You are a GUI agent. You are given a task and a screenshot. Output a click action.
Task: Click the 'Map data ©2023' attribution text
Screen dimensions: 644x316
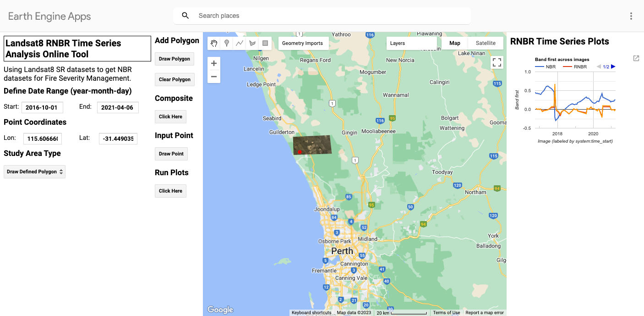pos(354,313)
